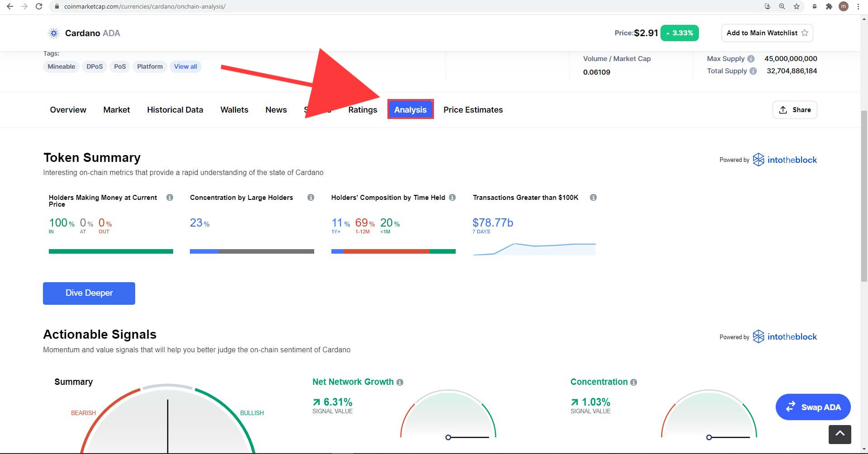Click the address bar URL

click(x=145, y=6)
